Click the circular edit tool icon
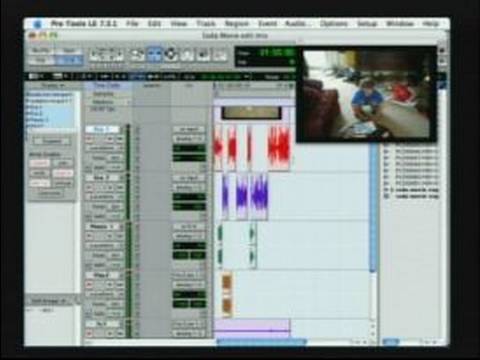Screen dimensions: 480x360 click(171, 54)
